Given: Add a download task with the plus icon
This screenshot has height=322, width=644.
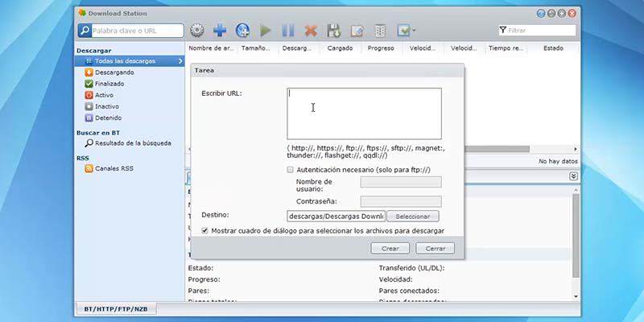Looking at the screenshot, I should [220, 31].
